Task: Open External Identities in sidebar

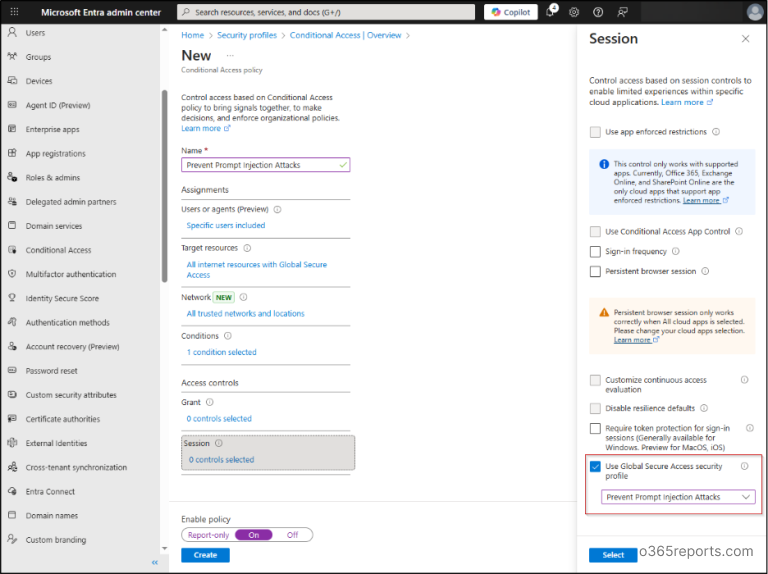Action: coord(56,443)
